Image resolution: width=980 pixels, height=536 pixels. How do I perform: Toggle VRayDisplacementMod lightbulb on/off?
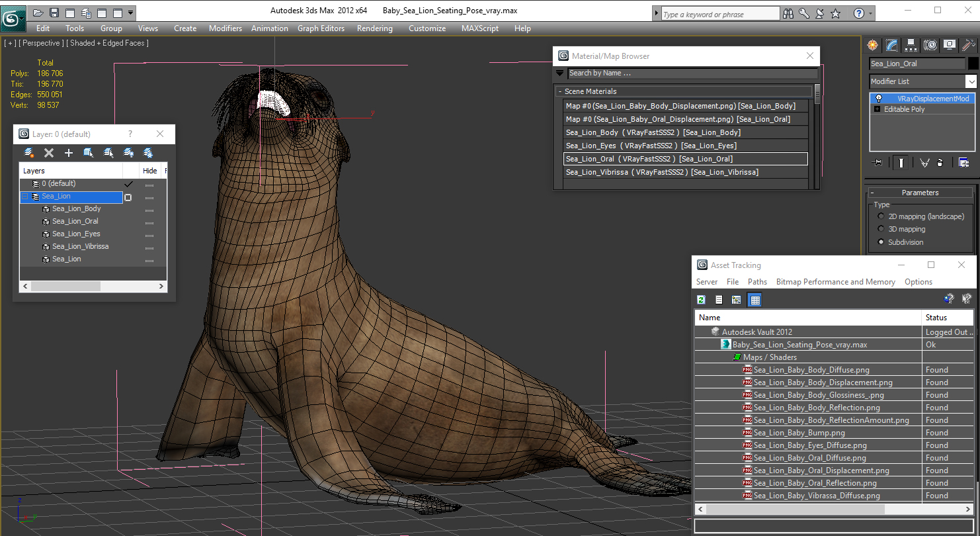pyautogui.click(x=878, y=99)
